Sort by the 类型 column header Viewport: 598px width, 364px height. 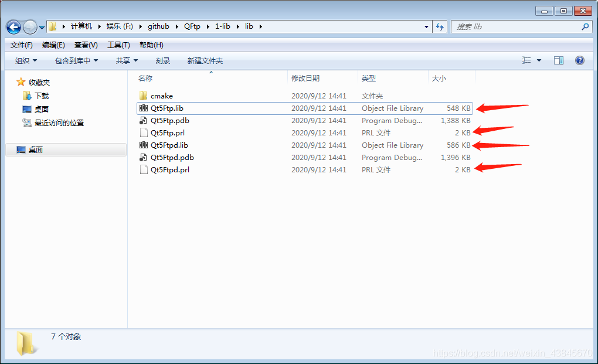[x=368, y=78]
